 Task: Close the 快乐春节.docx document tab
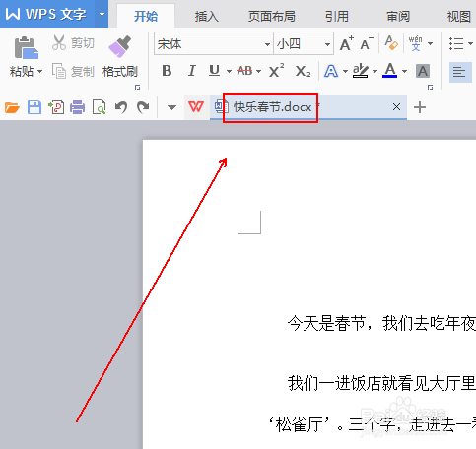pos(396,107)
